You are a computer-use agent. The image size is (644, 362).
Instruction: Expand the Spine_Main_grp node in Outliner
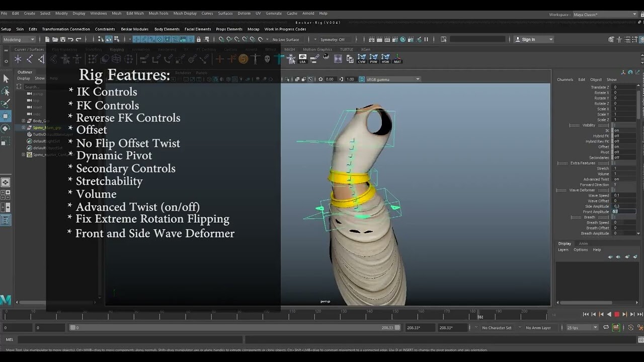(23, 127)
